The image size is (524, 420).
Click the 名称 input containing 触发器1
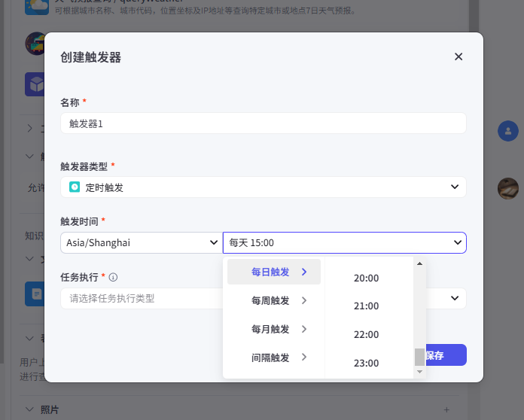pyautogui.click(x=263, y=123)
